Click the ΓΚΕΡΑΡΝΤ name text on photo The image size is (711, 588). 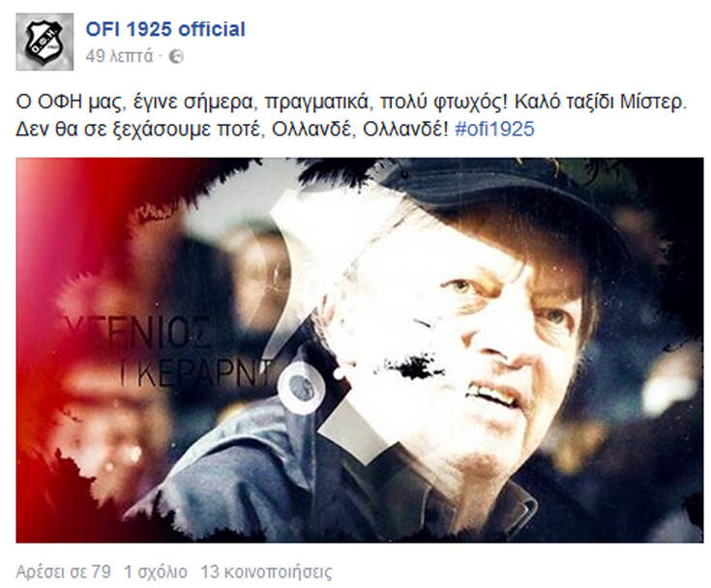tap(195, 372)
